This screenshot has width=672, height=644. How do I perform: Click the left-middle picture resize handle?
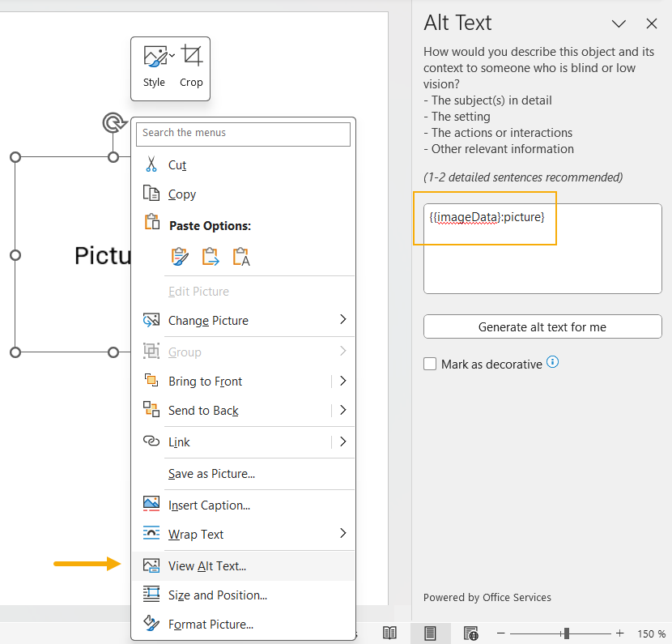[15, 255]
